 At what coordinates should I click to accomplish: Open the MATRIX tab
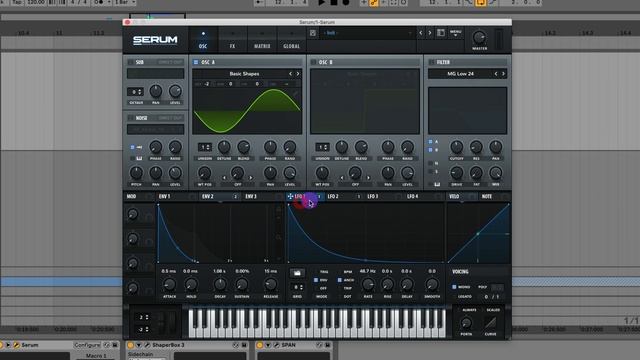point(262,40)
